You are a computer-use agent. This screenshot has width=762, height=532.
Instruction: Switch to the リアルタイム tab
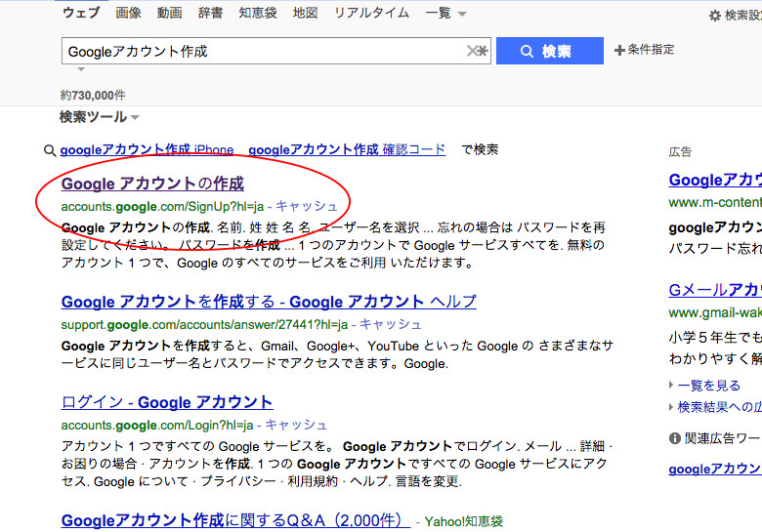pyautogui.click(x=371, y=12)
